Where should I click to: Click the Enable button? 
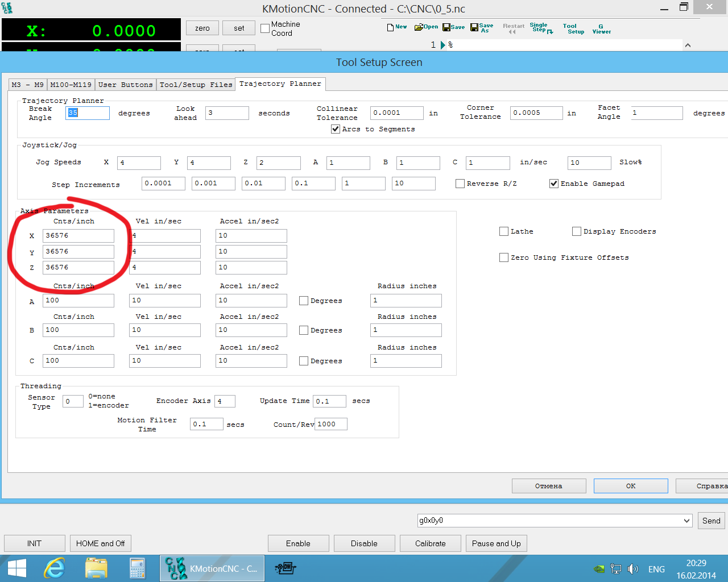[x=299, y=543]
